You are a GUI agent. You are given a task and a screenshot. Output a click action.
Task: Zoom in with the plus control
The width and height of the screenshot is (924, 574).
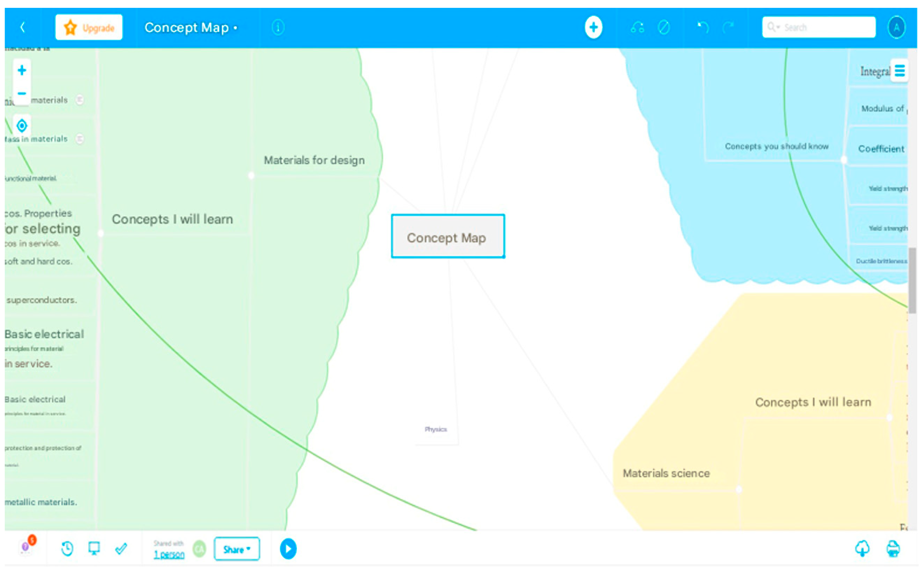[22, 70]
